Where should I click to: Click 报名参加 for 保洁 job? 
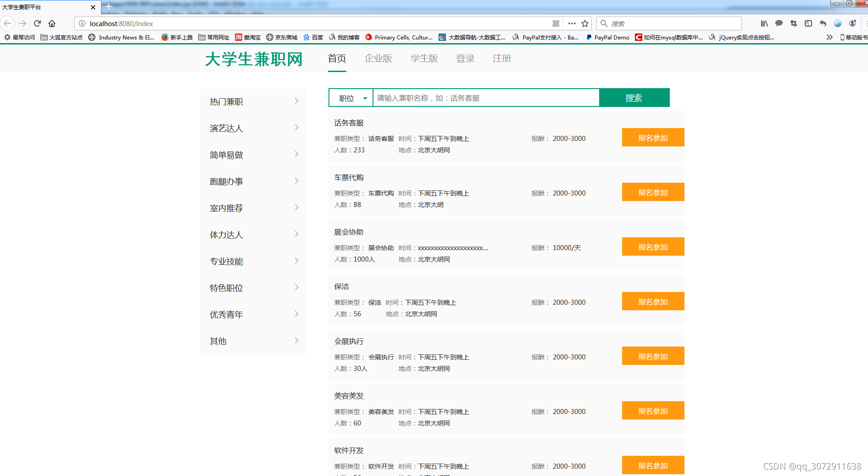(653, 301)
